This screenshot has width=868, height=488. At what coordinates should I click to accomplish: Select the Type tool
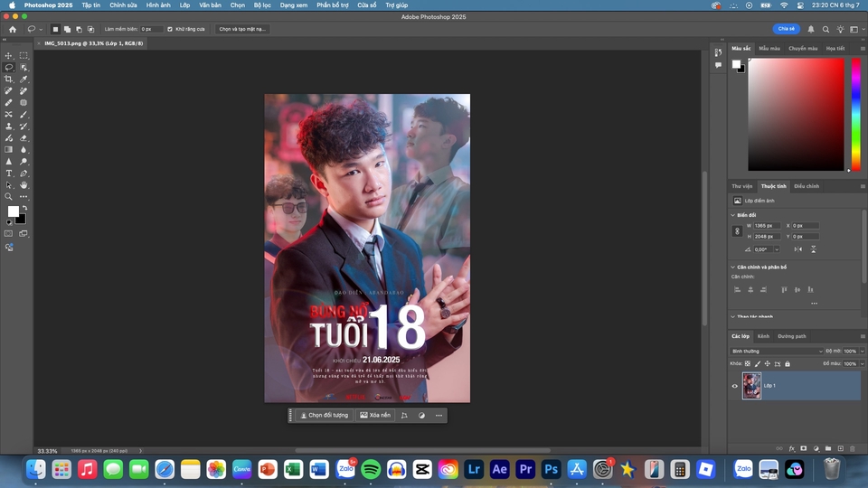coord(9,174)
